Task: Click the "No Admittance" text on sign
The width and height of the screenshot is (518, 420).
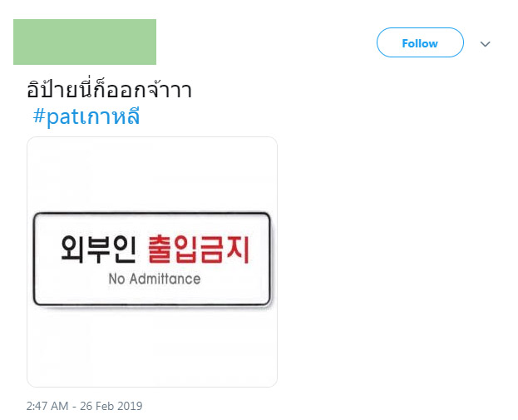Action: click(155, 279)
